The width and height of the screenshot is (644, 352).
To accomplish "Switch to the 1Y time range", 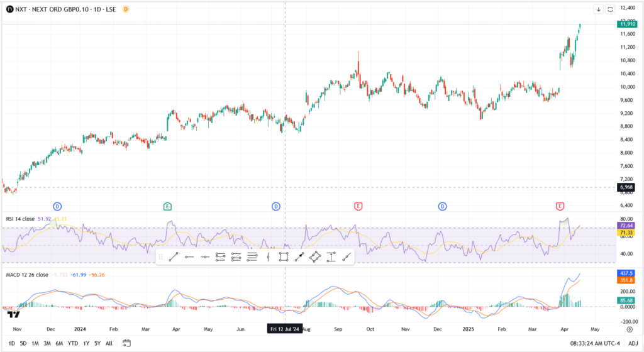I will [x=86, y=343].
